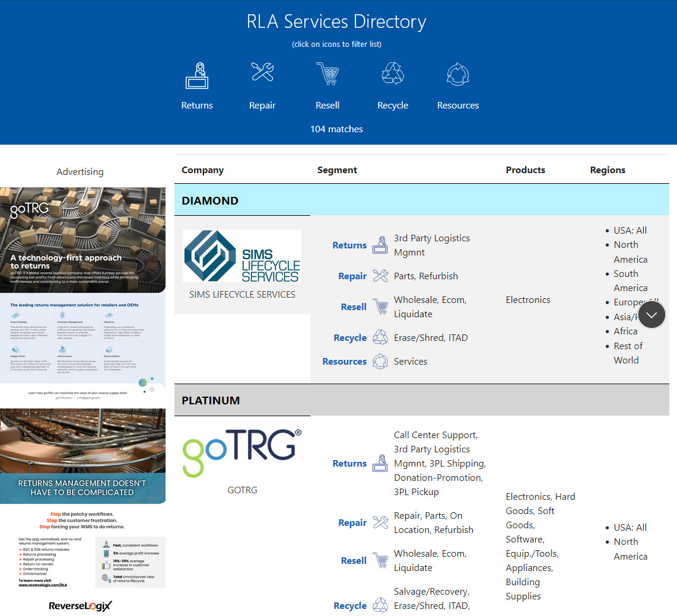
Task: Open the goTRG company logo
Action: tap(242, 453)
